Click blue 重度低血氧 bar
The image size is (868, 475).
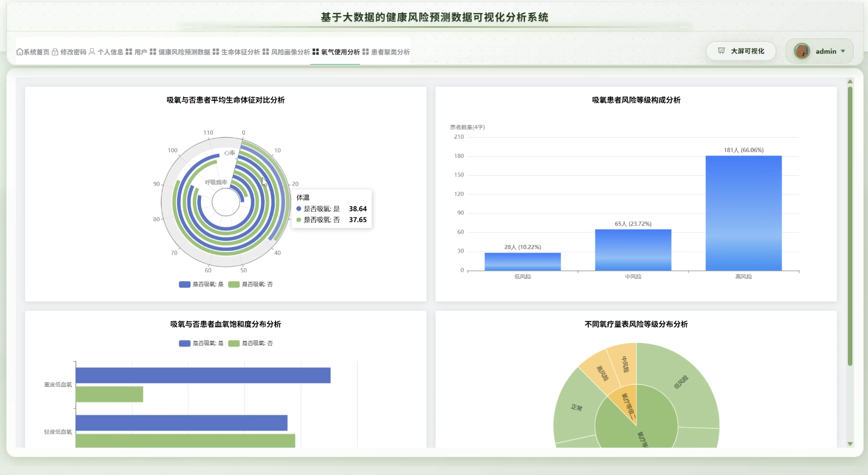click(x=203, y=376)
